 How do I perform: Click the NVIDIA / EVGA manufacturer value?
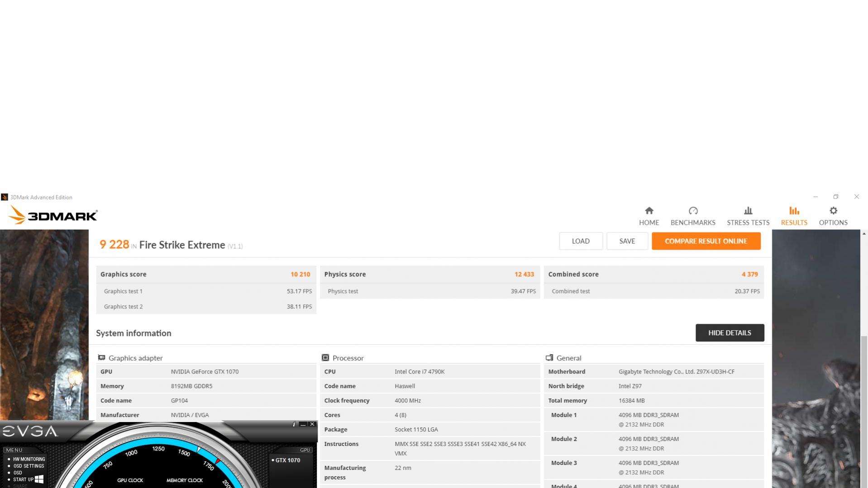click(190, 415)
